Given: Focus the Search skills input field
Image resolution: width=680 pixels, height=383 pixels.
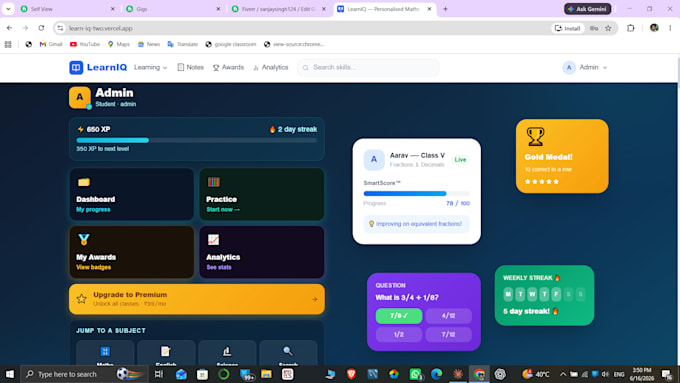Looking at the screenshot, I should 368,67.
